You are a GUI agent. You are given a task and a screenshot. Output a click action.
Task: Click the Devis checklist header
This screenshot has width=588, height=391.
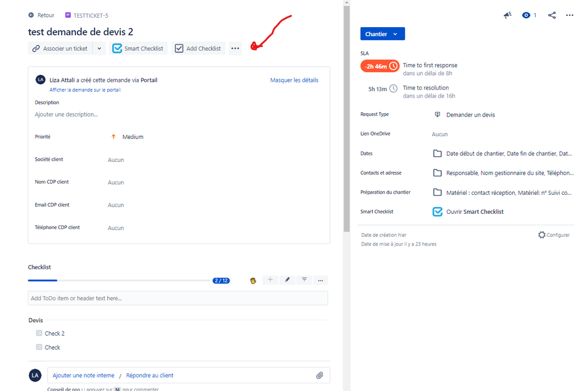[36, 320]
